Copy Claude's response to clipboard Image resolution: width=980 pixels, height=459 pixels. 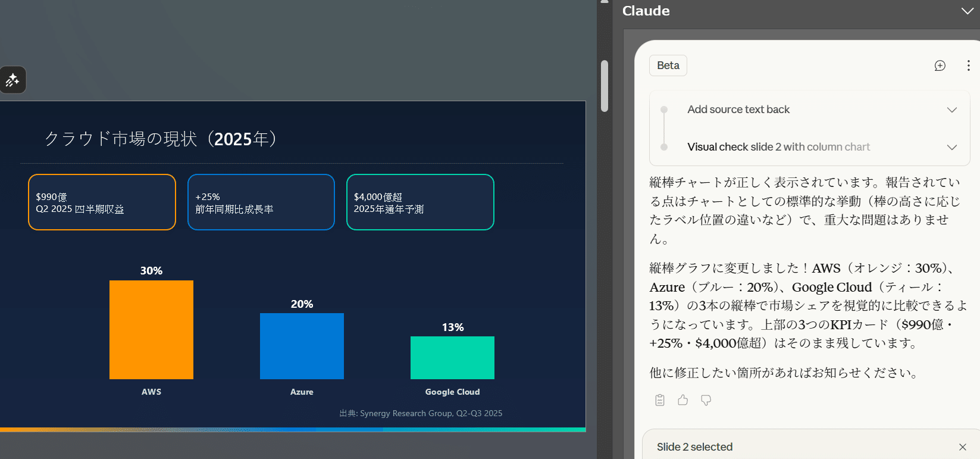(x=660, y=400)
